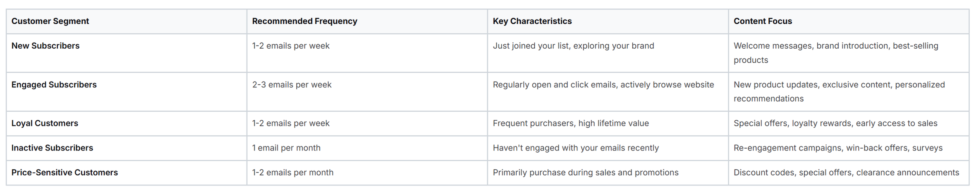Click 'Haven't engaged with your emails' cell
This screenshot has height=196, width=980.
click(x=575, y=148)
